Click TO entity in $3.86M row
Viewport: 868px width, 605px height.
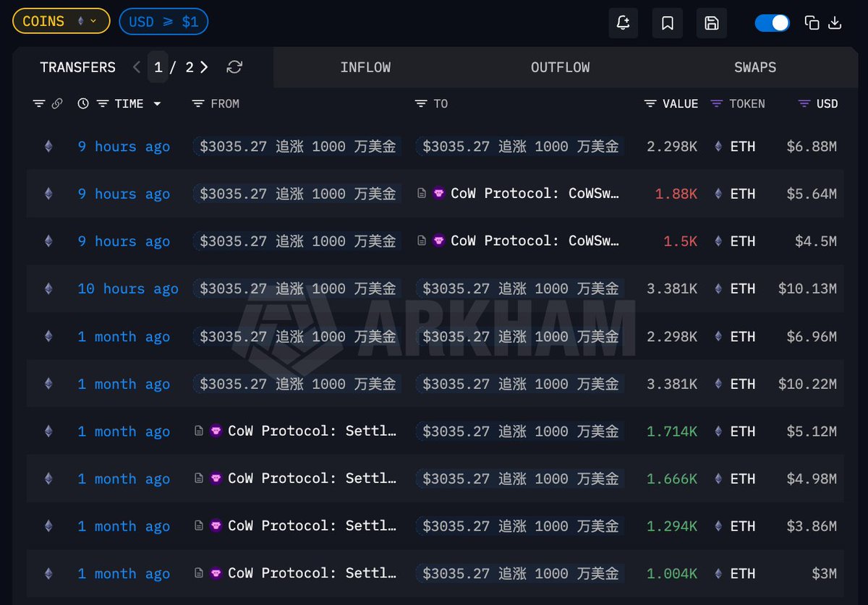click(x=520, y=526)
